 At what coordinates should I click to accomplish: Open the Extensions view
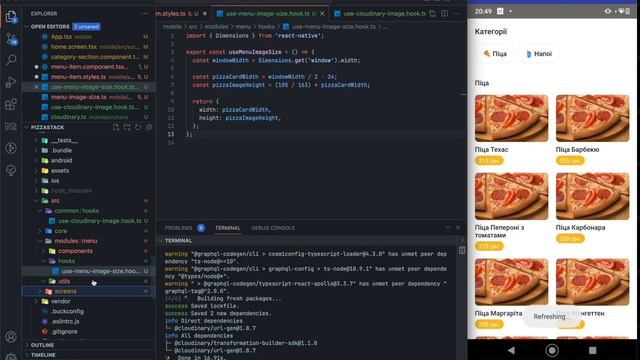11,104
